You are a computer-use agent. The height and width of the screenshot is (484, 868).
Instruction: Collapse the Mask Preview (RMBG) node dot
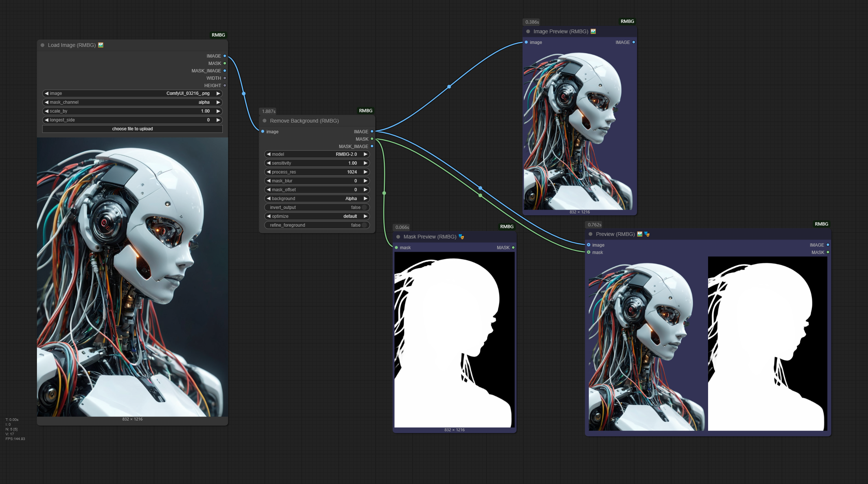tap(398, 237)
